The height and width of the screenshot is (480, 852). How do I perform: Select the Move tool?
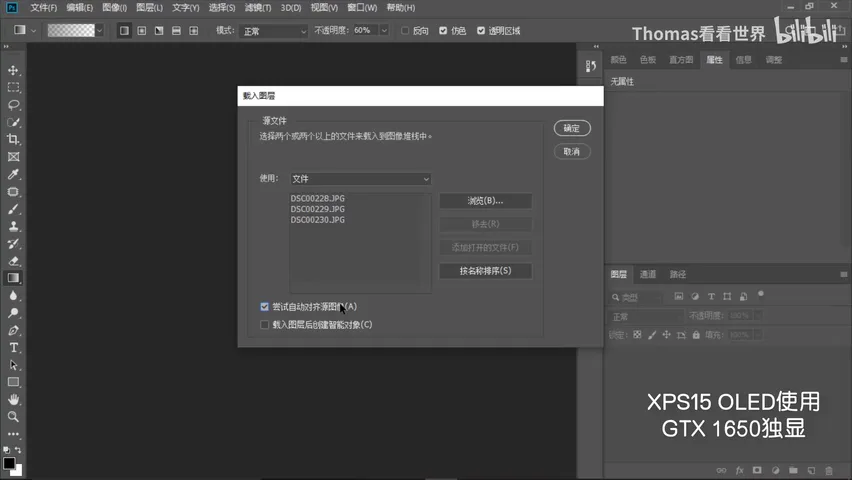pos(14,70)
